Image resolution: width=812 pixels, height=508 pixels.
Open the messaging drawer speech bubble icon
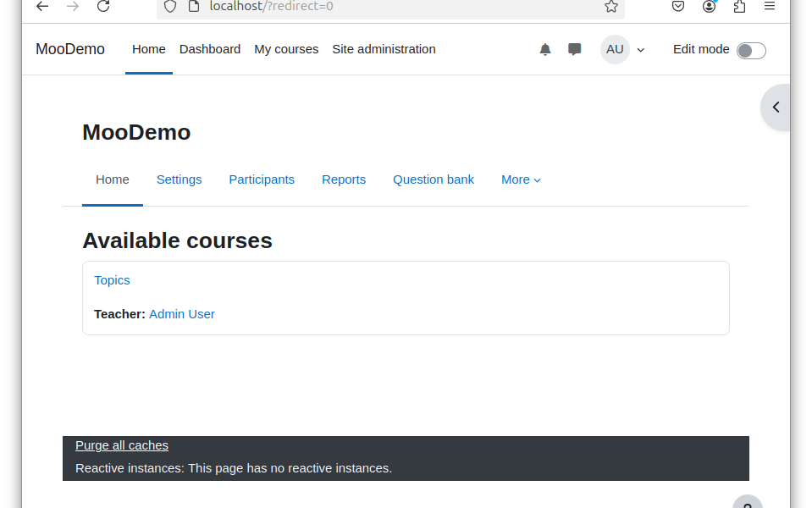[x=574, y=50]
